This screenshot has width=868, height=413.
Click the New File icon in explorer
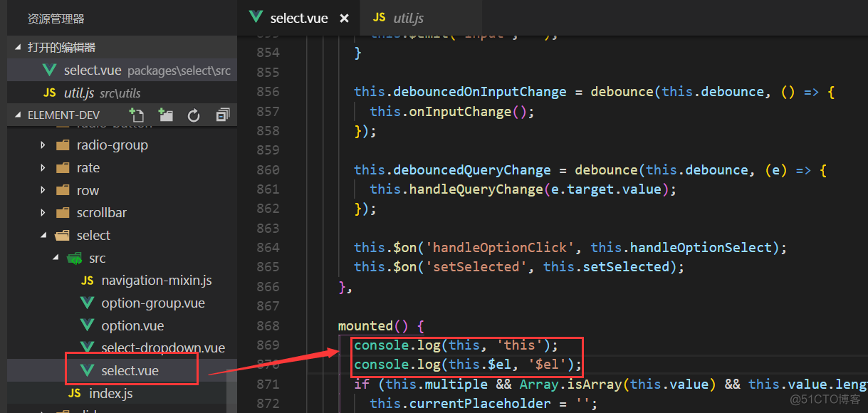coord(136,115)
